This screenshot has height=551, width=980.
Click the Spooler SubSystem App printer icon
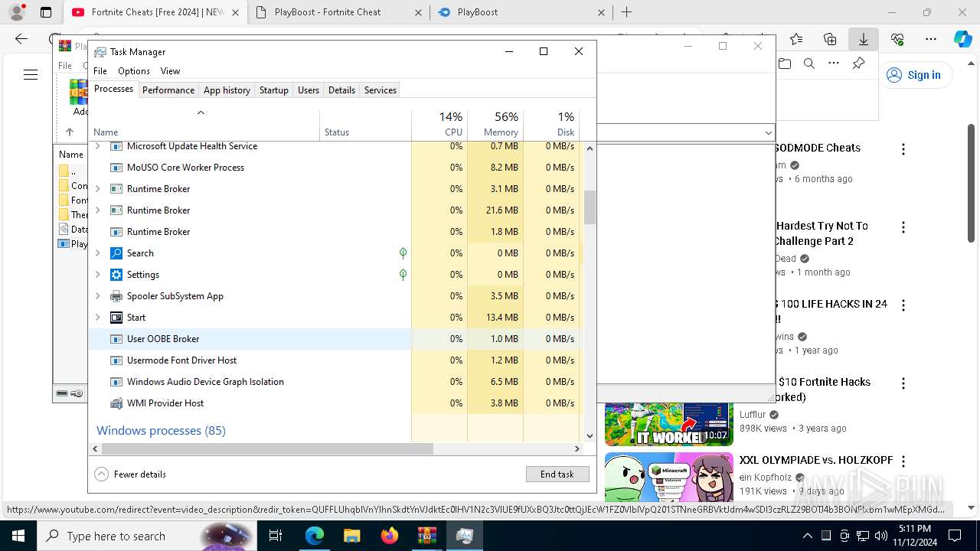click(116, 296)
